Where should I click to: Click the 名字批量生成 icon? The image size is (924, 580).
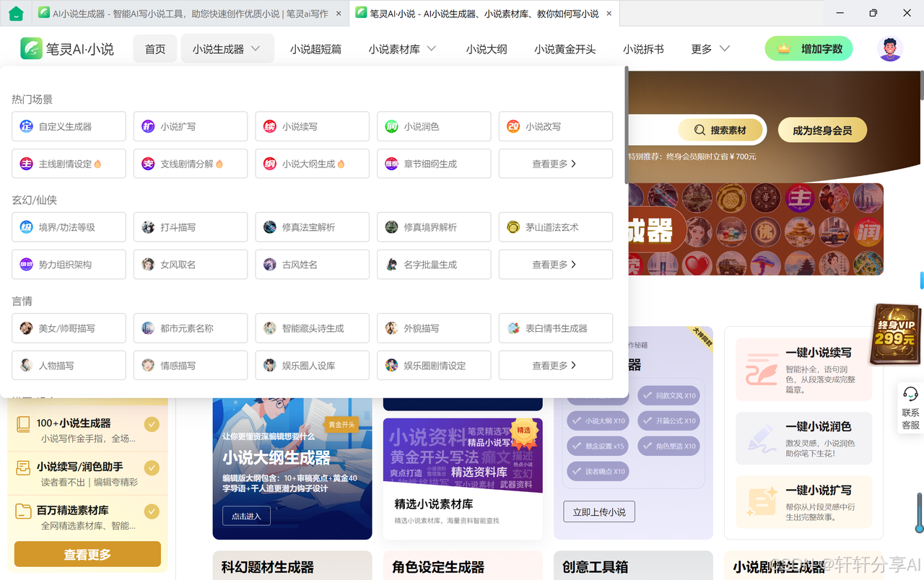[391, 265]
